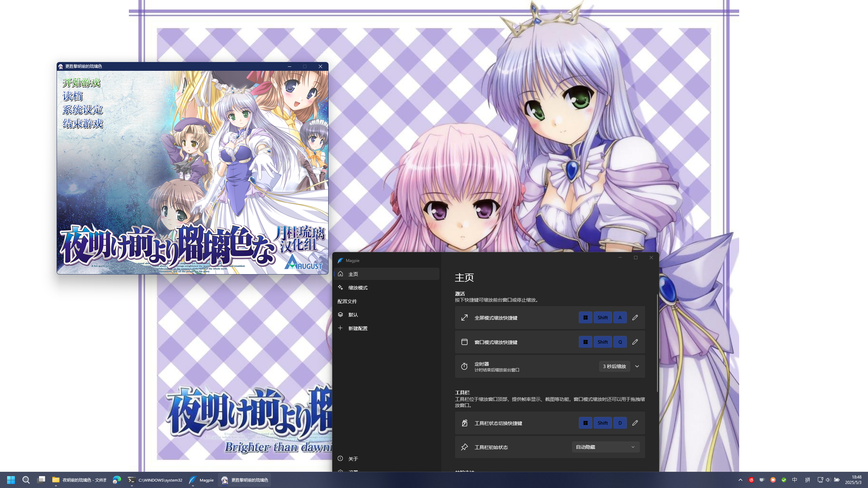The height and width of the screenshot is (488, 868).
Task: Open the Windows taskbar search
Action: pos(26,480)
